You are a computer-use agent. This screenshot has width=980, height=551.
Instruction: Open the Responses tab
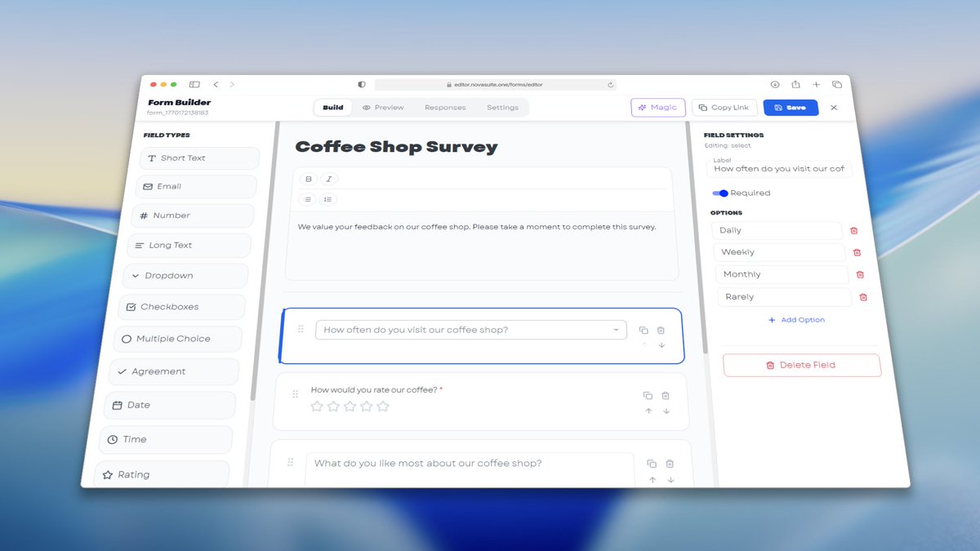[445, 108]
